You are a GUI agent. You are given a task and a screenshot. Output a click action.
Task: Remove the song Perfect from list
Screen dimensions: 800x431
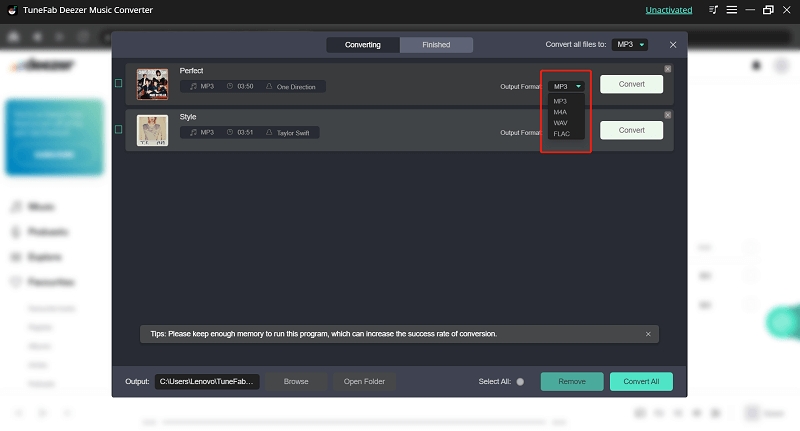click(x=668, y=69)
